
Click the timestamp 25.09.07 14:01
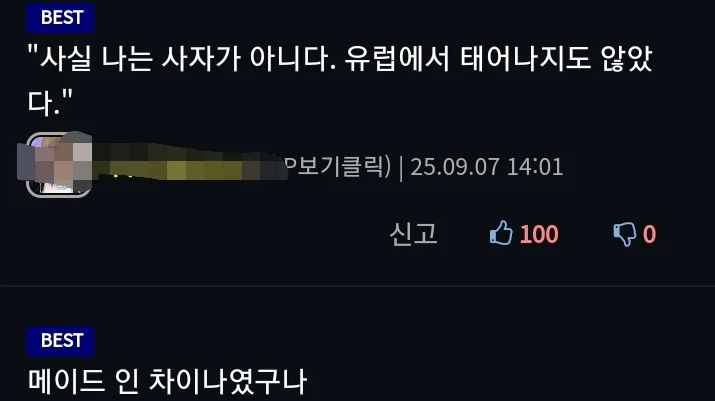[487, 167]
